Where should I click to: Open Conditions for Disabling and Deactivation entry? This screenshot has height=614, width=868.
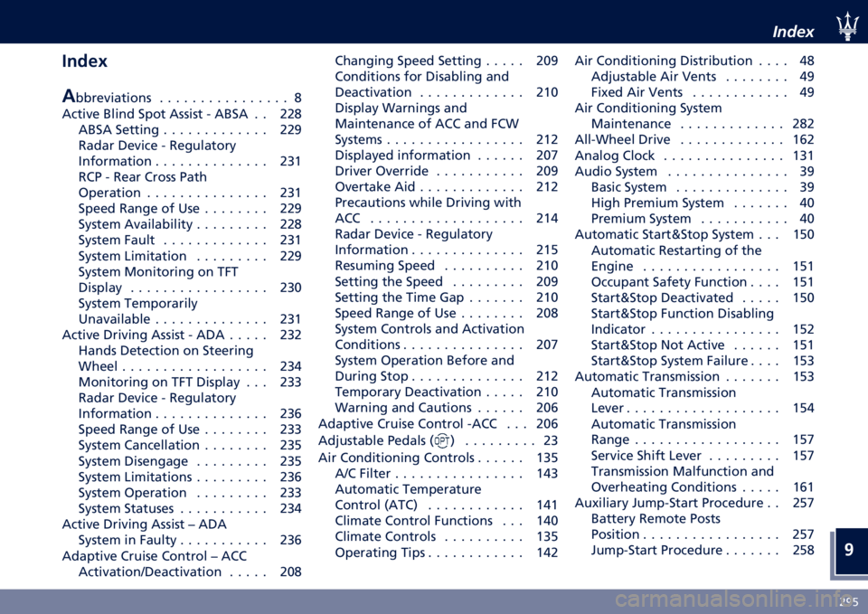pos(446,84)
